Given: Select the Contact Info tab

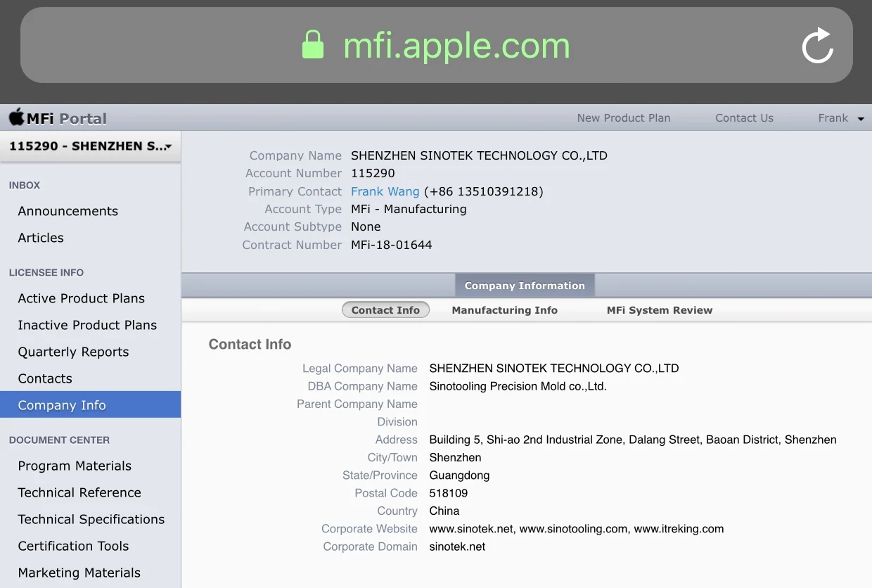Looking at the screenshot, I should coord(385,310).
